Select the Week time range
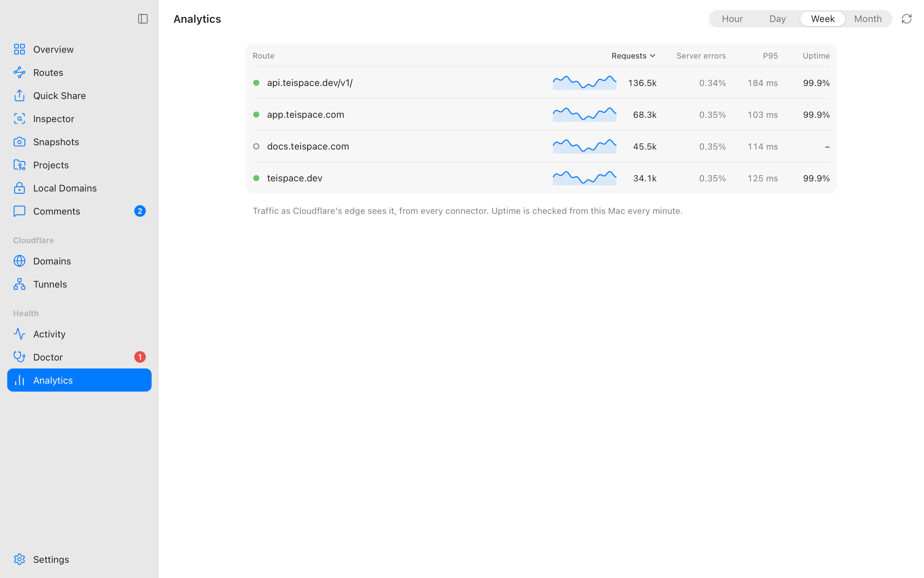This screenshot has height=578, width=924. [x=823, y=19]
